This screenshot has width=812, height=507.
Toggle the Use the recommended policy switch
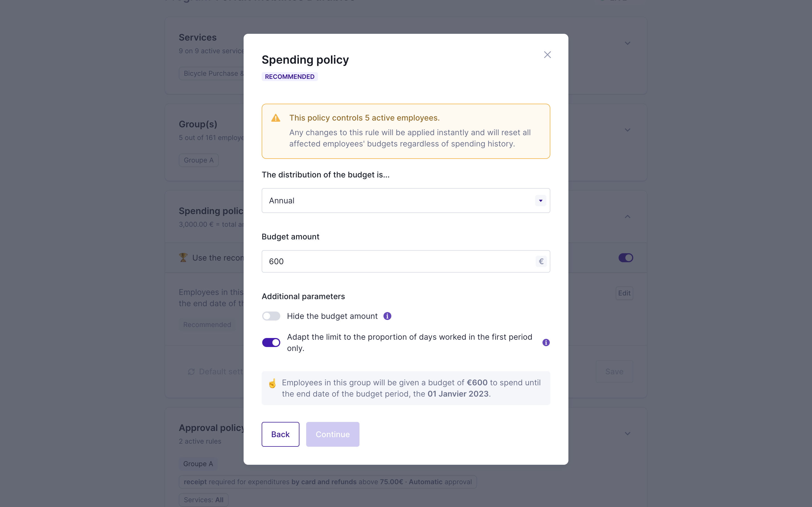click(x=625, y=257)
